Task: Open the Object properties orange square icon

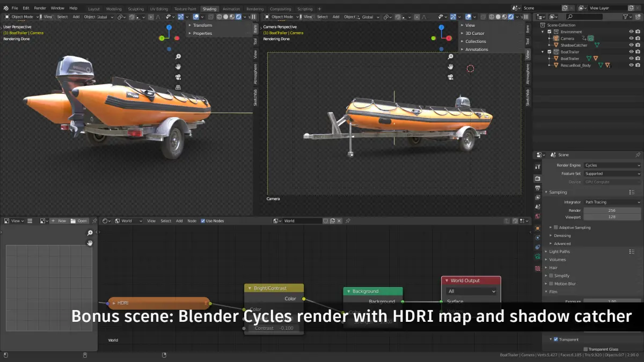Action: point(537,228)
